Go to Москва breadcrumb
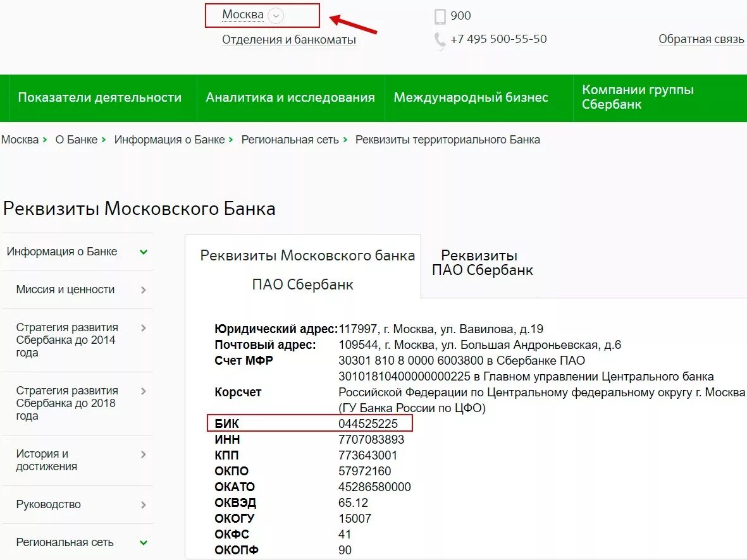The image size is (747, 560). click(20, 140)
